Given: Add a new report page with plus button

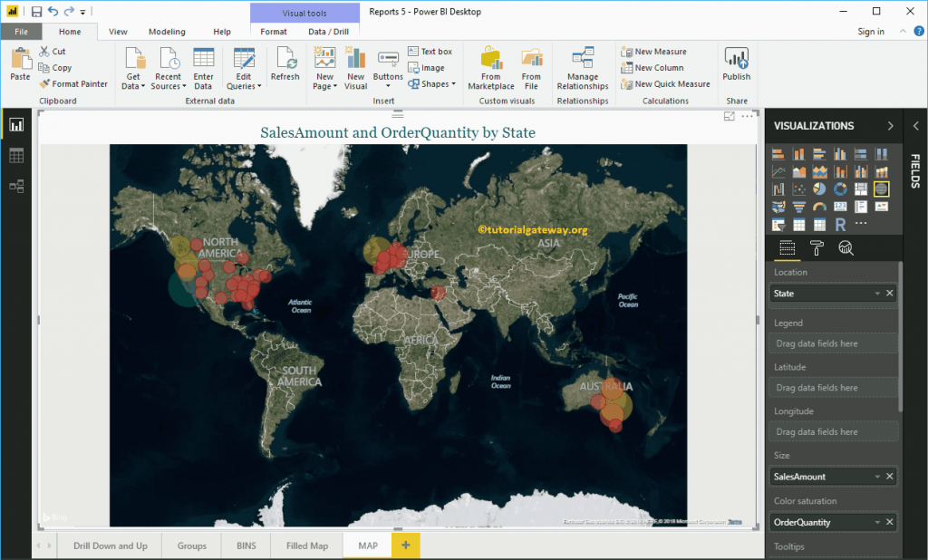Looking at the screenshot, I should point(405,545).
